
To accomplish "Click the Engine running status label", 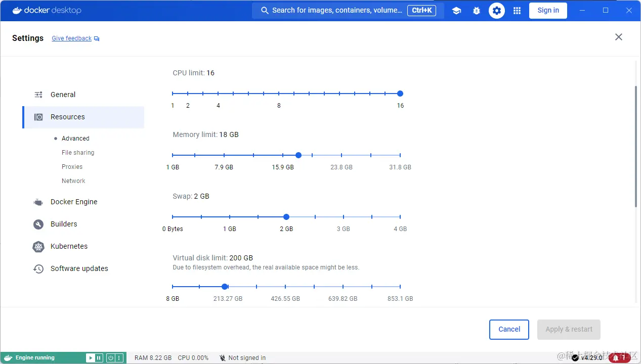I will 35,358.
